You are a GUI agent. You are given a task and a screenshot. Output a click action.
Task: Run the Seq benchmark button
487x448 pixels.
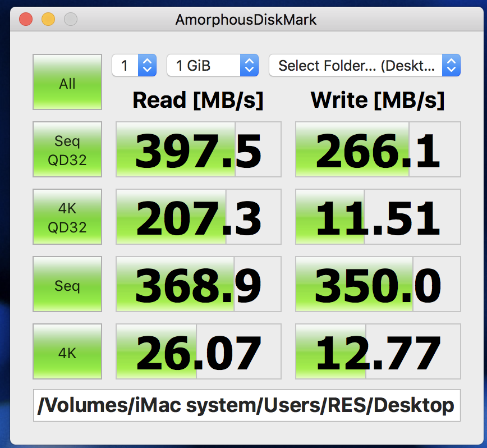click(x=67, y=284)
